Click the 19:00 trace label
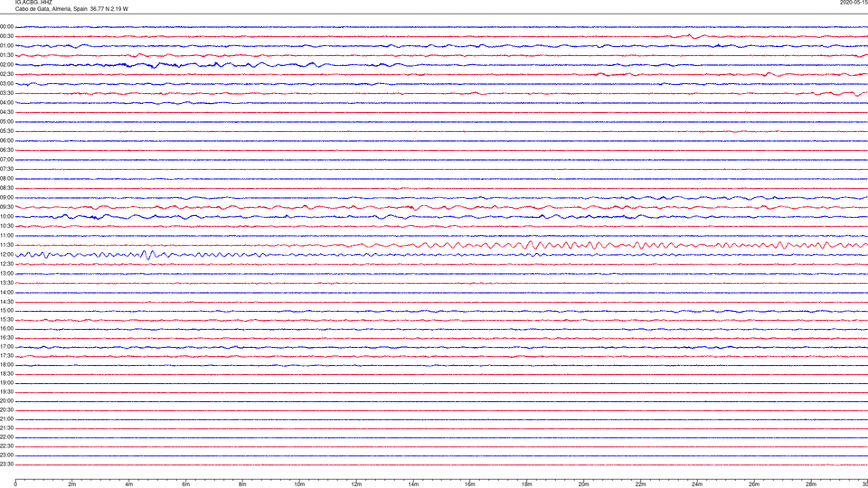Image resolution: width=868 pixels, height=488 pixels. click(x=6, y=383)
